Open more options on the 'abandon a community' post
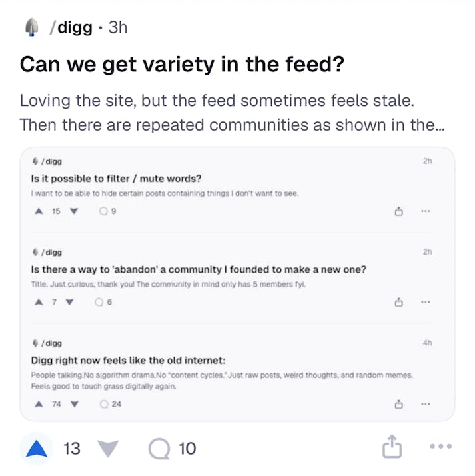 point(426,303)
